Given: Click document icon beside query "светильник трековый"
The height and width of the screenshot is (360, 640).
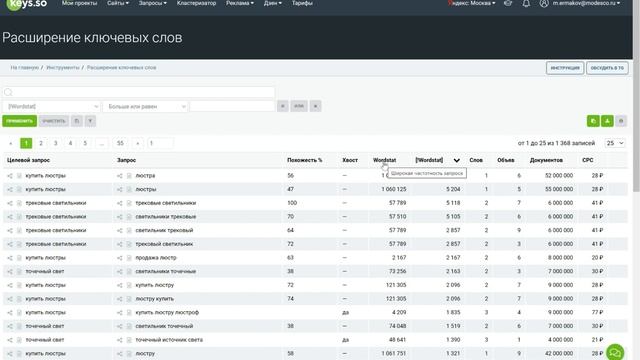Looking at the screenshot, I should pos(129,231).
